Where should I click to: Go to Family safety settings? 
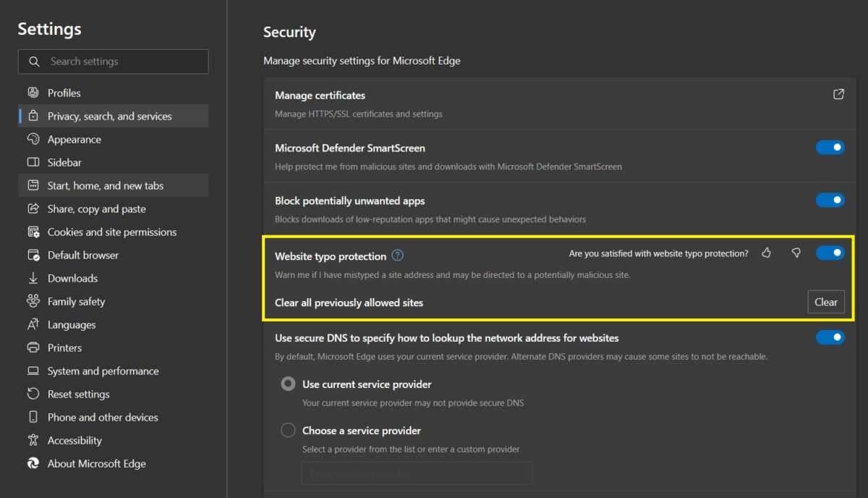coord(113,301)
